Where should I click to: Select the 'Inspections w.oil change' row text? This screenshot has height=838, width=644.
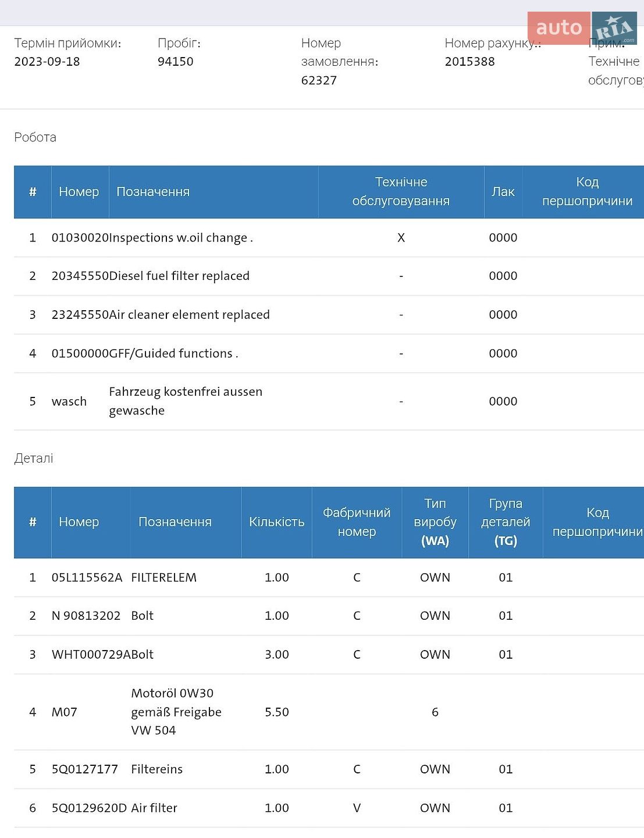181,237
